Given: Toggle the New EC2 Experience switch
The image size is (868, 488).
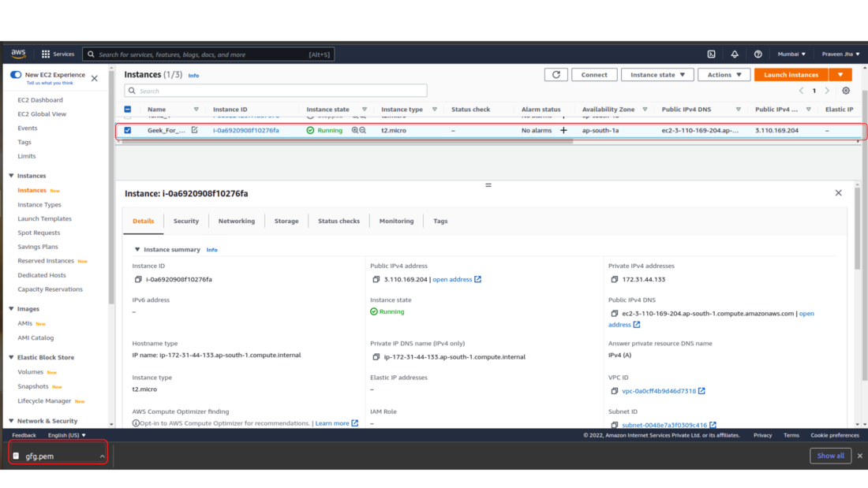Looking at the screenshot, I should [16, 75].
